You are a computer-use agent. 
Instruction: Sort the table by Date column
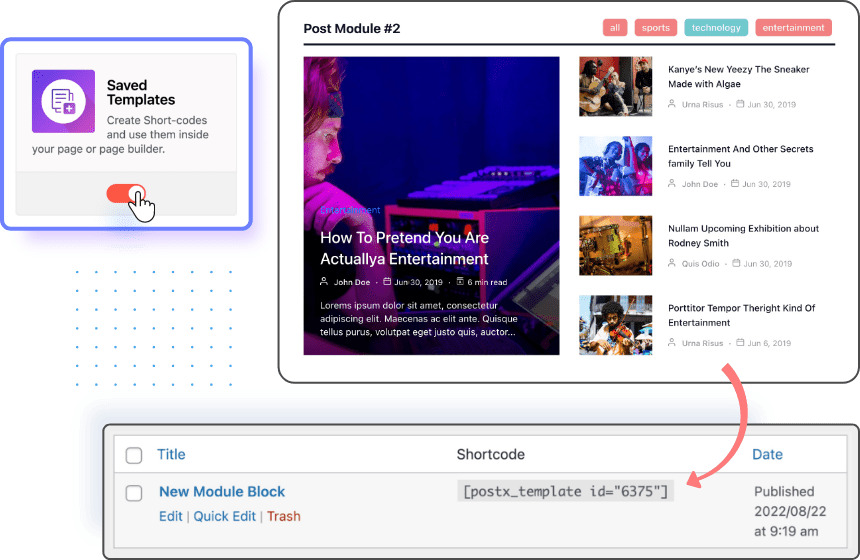click(x=767, y=454)
